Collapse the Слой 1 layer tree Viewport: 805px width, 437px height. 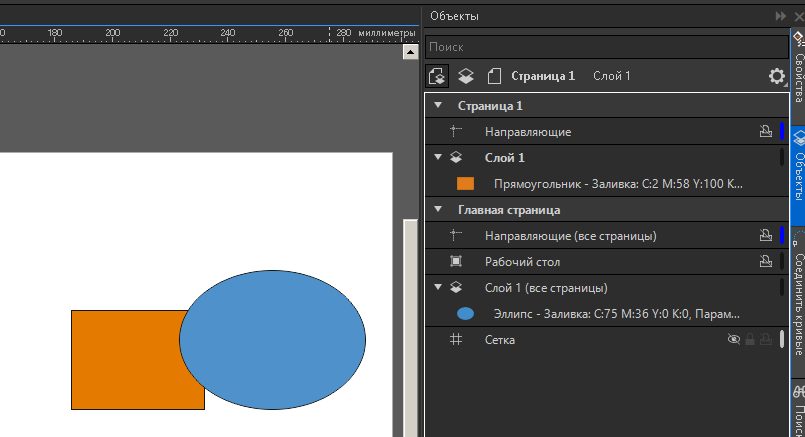(438, 157)
